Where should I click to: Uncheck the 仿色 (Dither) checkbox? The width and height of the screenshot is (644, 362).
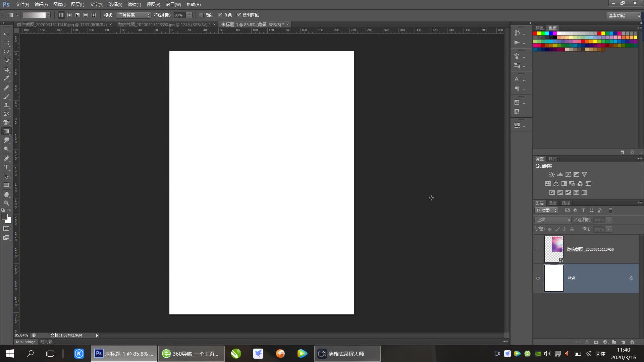coord(220,15)
